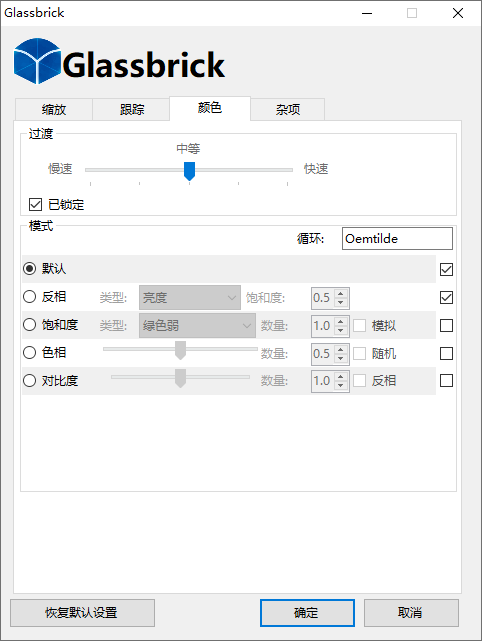482x641 pixels.
Task: Check the 模拟 checkbox
Action: coord(359,326)
